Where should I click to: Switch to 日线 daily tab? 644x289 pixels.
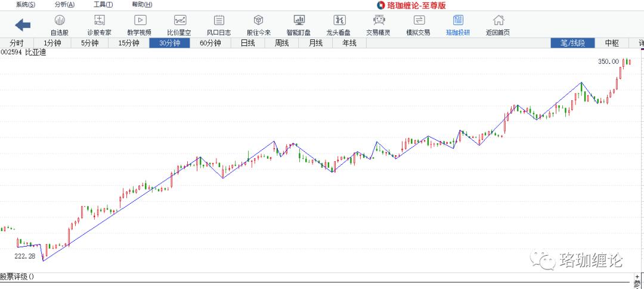point(247,43)
